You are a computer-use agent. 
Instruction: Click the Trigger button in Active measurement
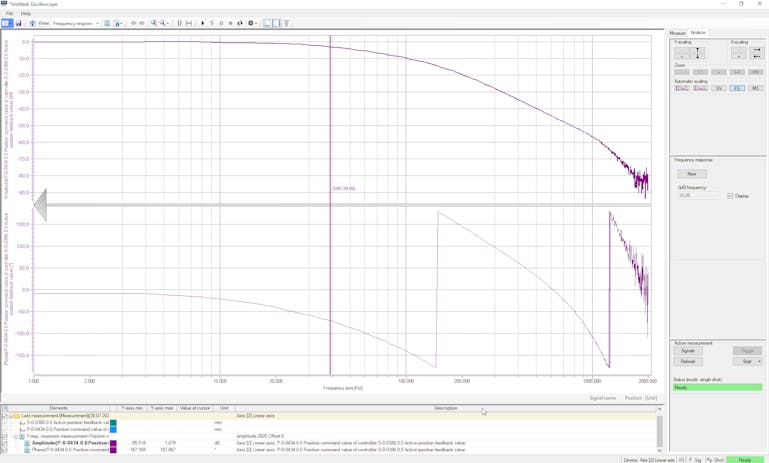[747, 351]
